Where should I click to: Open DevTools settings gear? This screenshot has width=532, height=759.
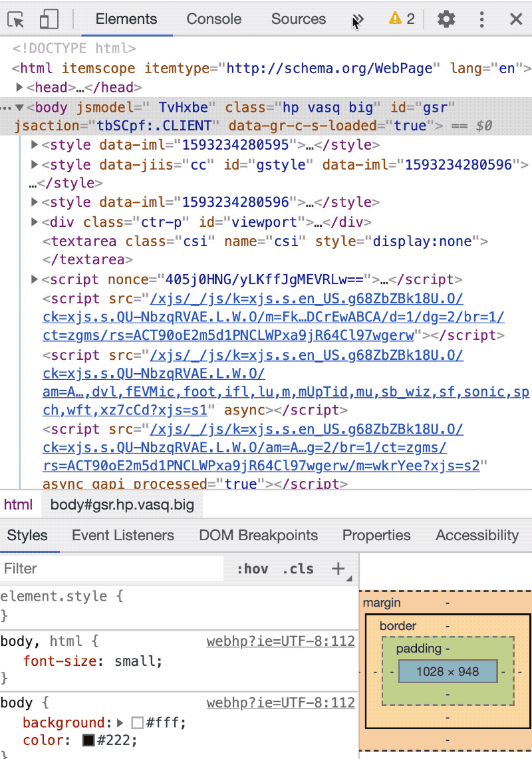click(x=446, y=19)
